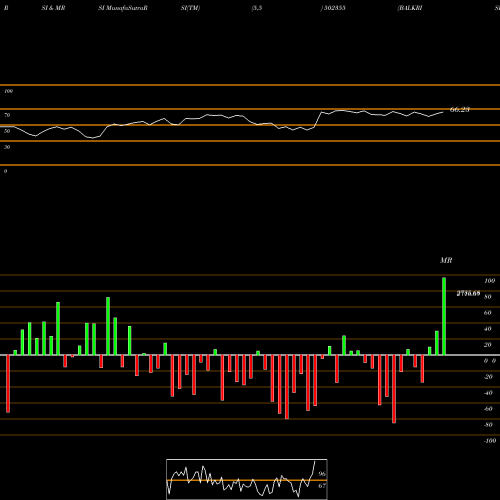Click the RSI value label 66.23
Screen dimensions: 500x500
460,110
